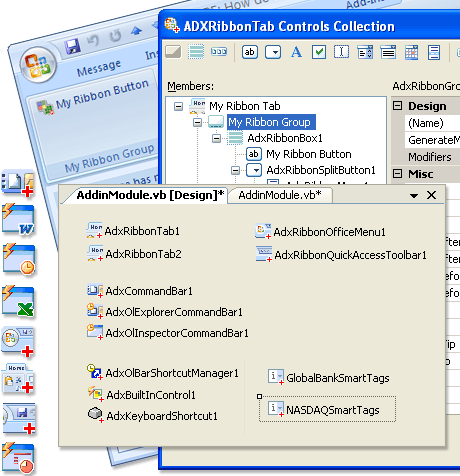The width and height of the screenshot is (460, 476).
Task: Collapse the Misc property category
Action: point(397,173)
